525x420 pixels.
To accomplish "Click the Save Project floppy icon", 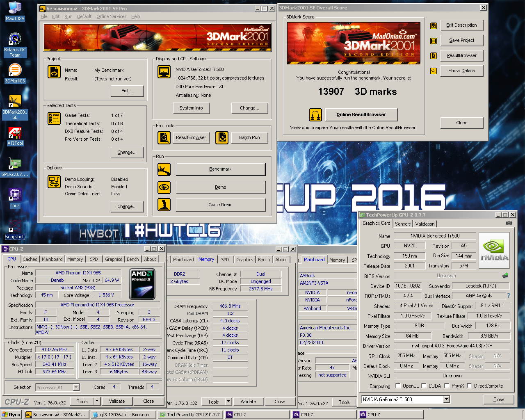I will [x=433, y=41].
